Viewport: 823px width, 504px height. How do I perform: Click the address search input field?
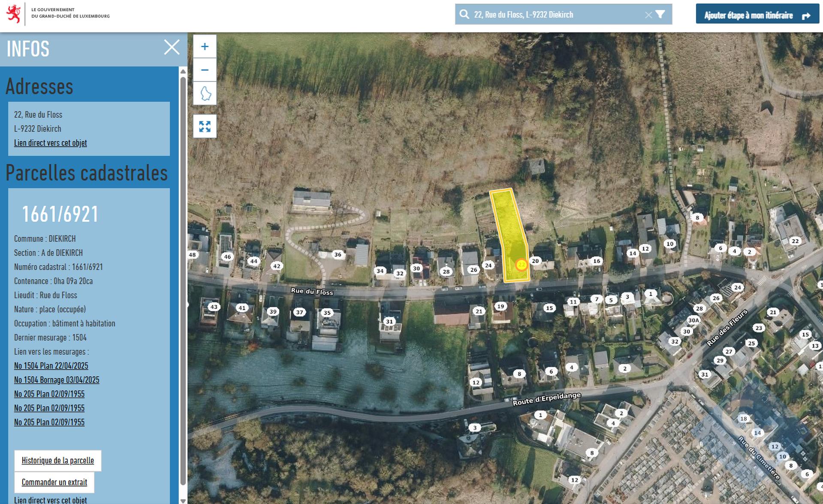(x=558, y=15)
